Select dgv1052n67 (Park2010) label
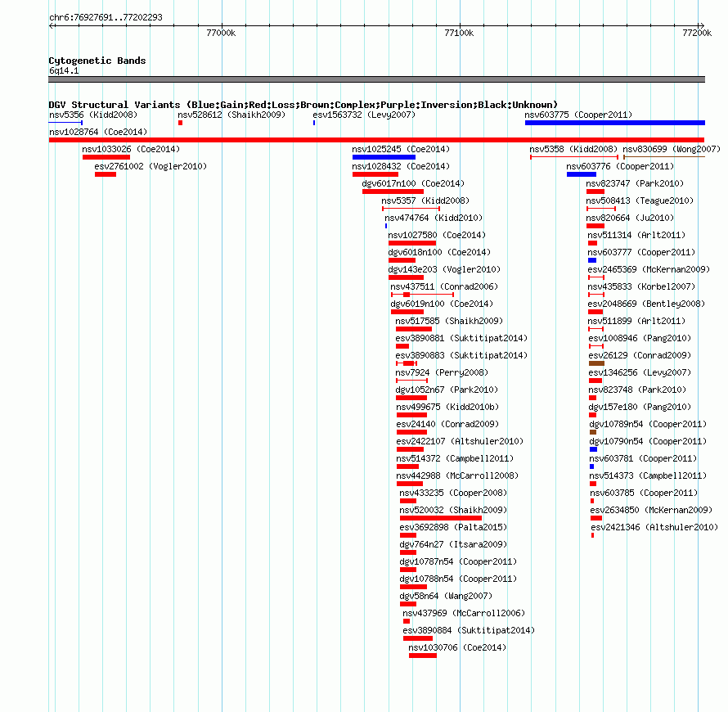728x712 pixels. point(447,390)
